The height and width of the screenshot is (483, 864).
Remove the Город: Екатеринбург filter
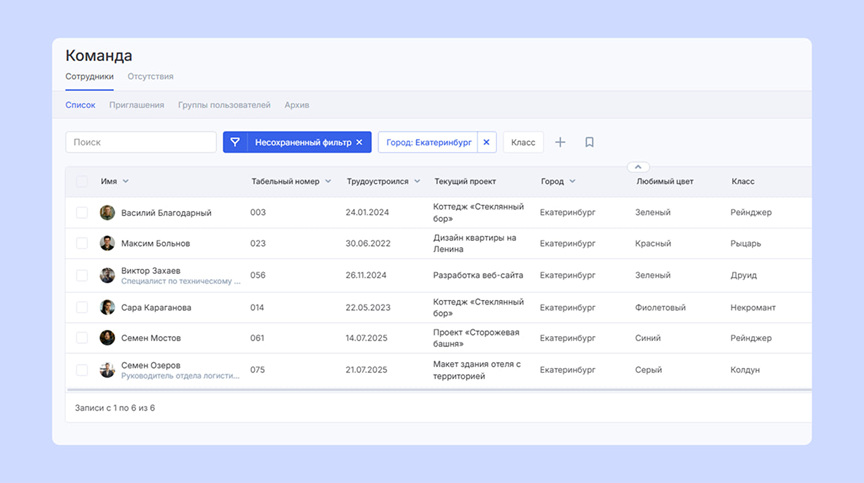pos(487,143)
